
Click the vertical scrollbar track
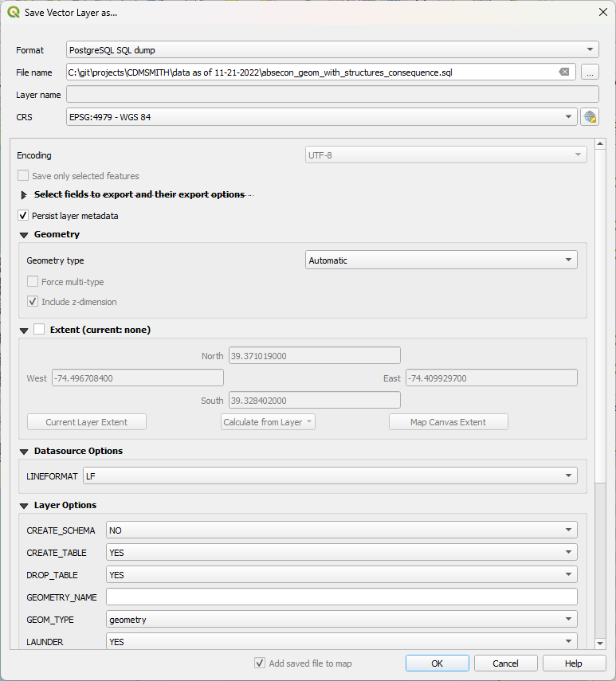click(x=600, y=560)
